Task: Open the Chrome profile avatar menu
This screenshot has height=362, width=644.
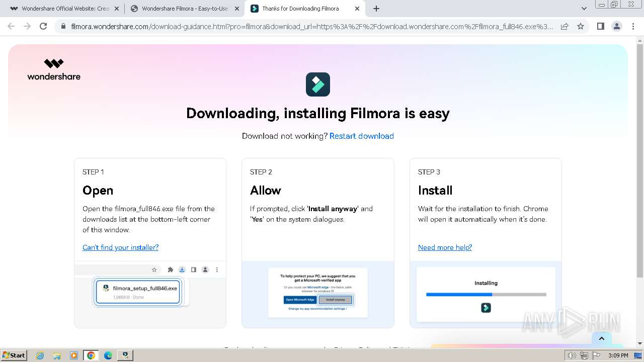Action: click(616, 26)
